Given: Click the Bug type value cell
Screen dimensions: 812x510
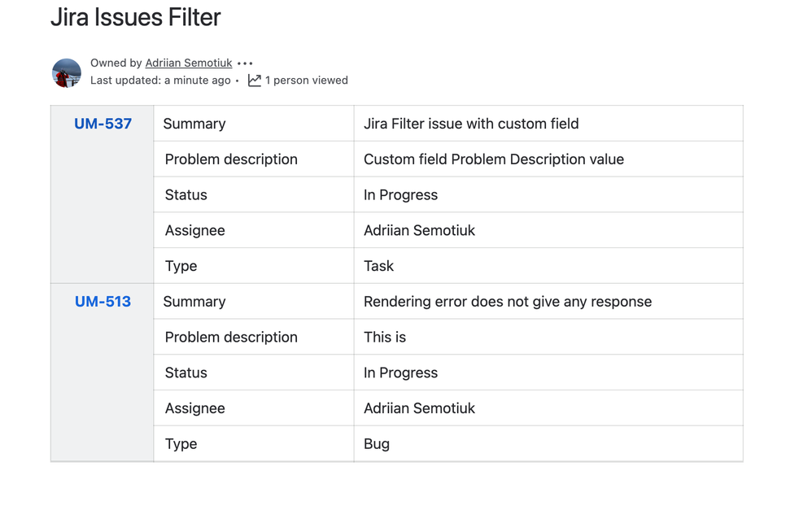Looking at the screenshot, I should pos(548,444).
